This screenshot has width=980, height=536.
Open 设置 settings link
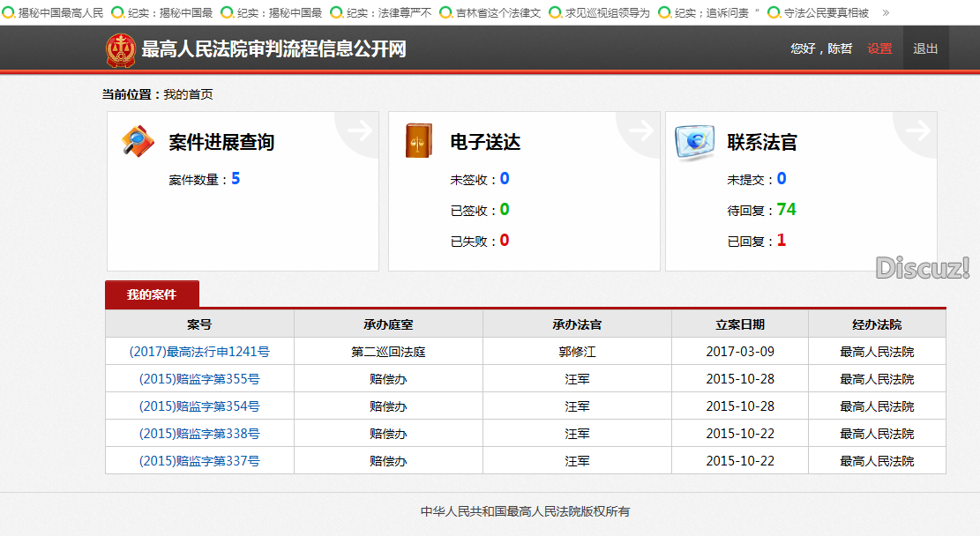879,48
